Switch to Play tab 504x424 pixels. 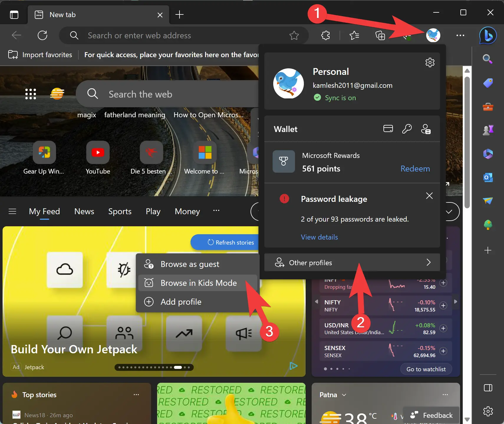click(153, 211)
